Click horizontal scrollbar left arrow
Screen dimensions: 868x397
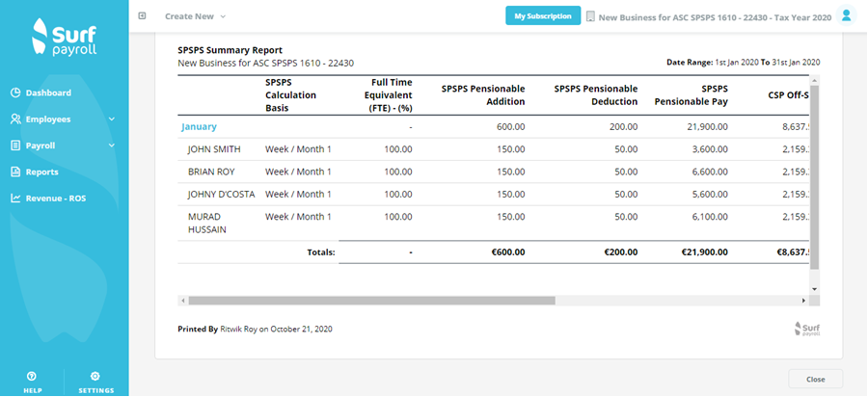[x=182, y=301]
